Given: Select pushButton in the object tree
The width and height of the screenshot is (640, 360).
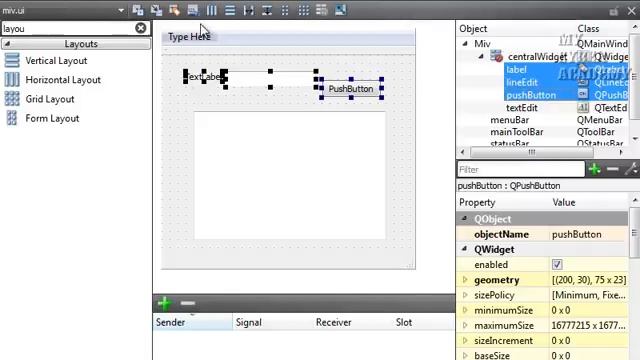Looking at the screenshot, I should pyautogui.click(x=531, y=95).
